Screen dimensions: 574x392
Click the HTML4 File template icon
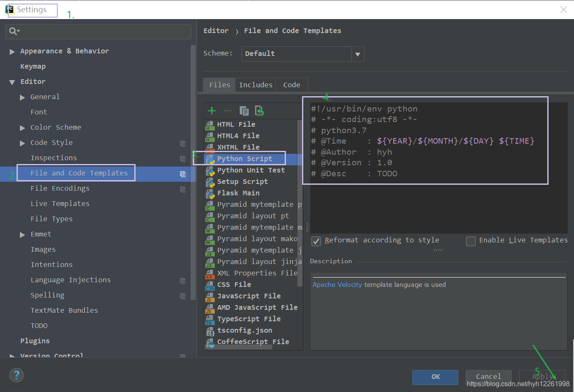210,136
